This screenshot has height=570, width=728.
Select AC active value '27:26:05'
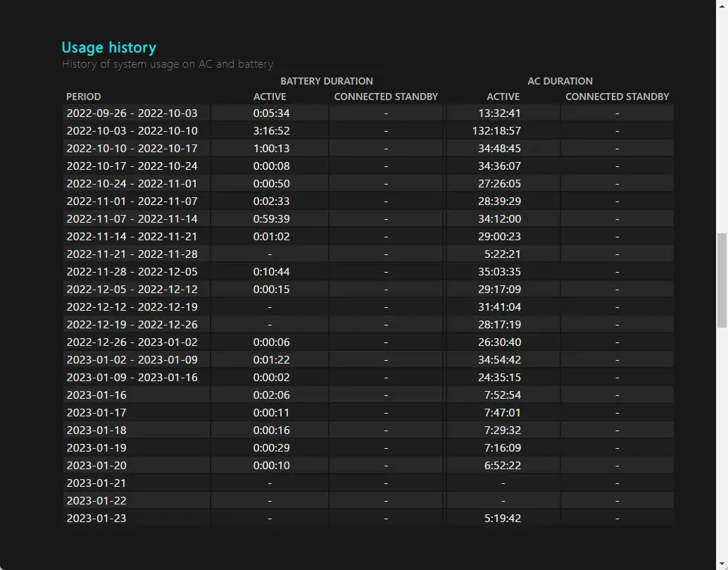pos(500,184)
